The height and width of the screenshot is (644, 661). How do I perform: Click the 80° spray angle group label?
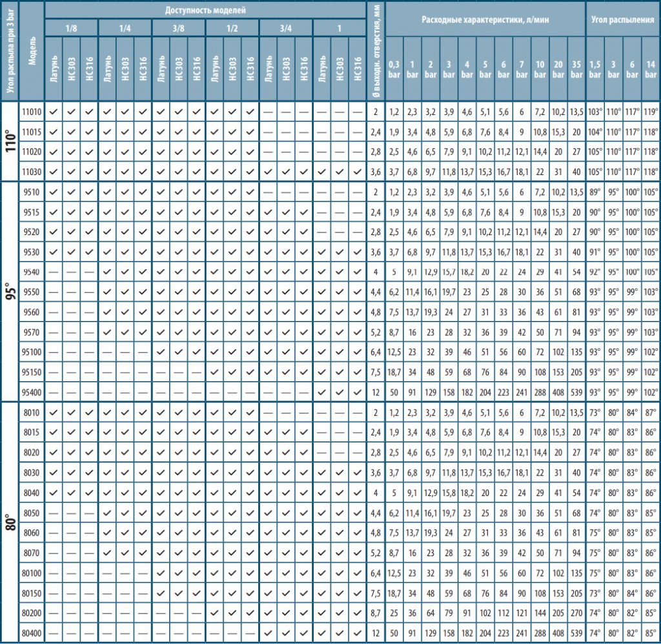[10, 523]
